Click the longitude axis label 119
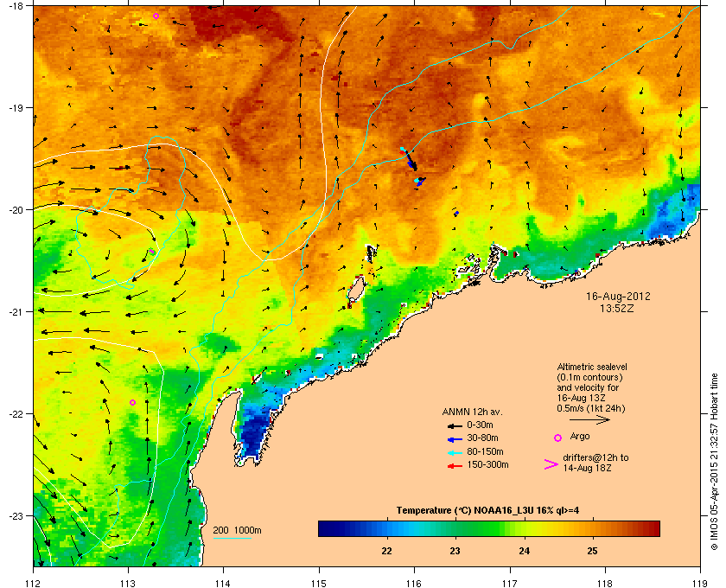The width and height of the screenshot is (726, 588). 700,583
